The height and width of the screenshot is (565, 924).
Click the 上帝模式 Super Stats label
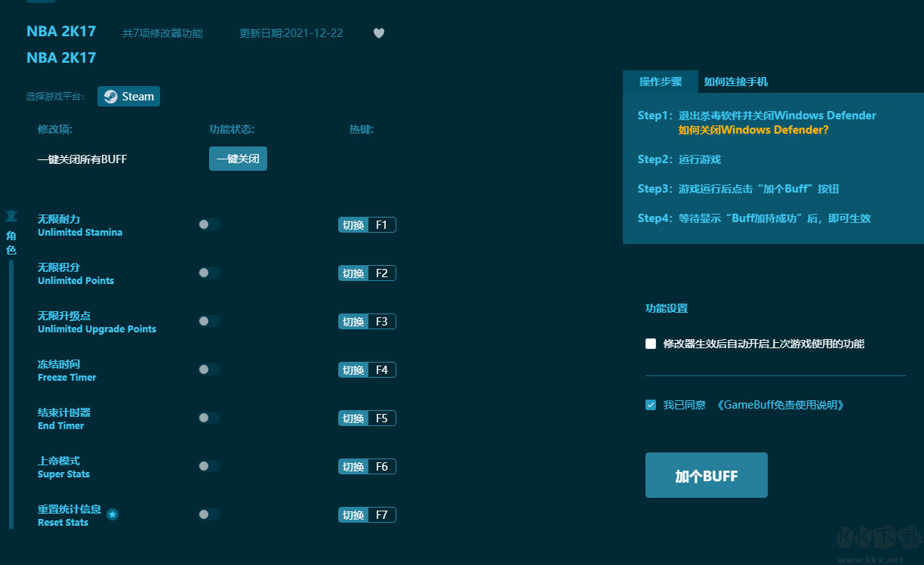click(x=64, y=467)
